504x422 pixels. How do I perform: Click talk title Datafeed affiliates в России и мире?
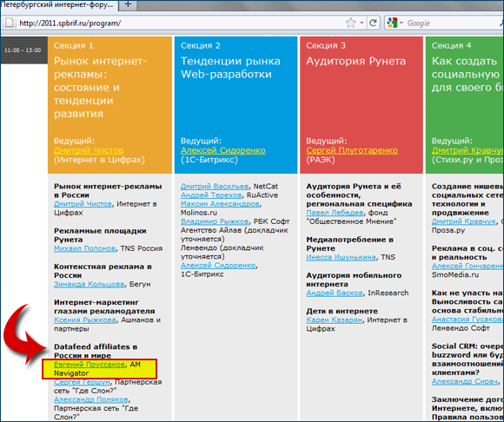(96, 351)
